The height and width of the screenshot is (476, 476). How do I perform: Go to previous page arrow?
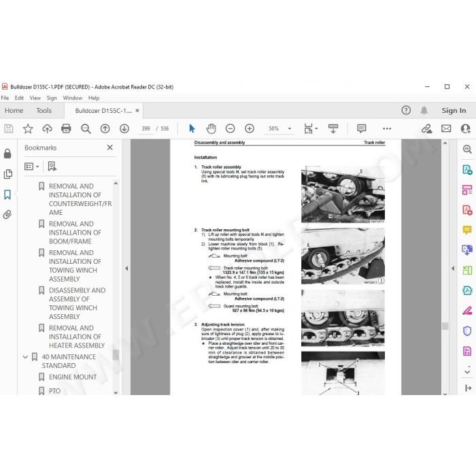coord(105,129)
